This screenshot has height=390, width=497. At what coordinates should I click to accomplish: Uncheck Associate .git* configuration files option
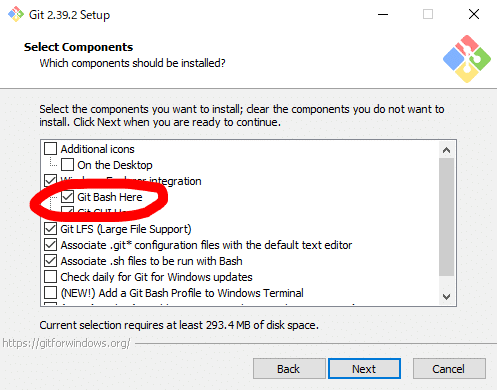[50, 245]
